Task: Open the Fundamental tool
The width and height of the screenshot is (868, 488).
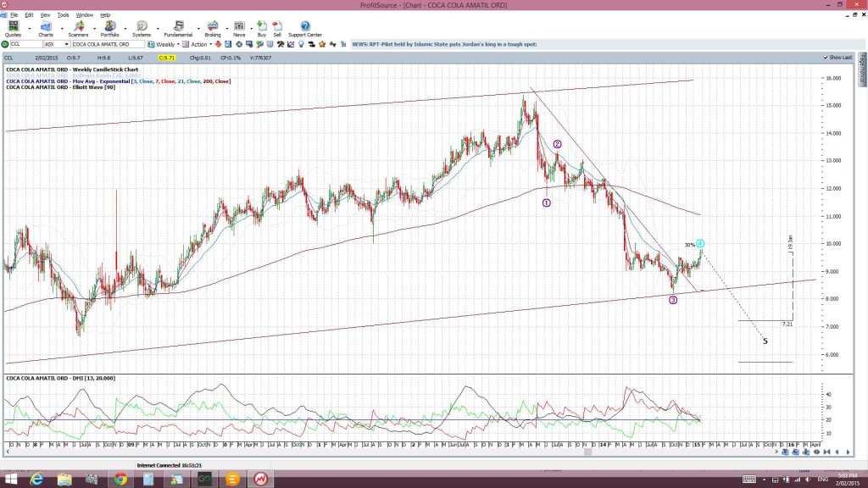Action: tap(178, 29)
